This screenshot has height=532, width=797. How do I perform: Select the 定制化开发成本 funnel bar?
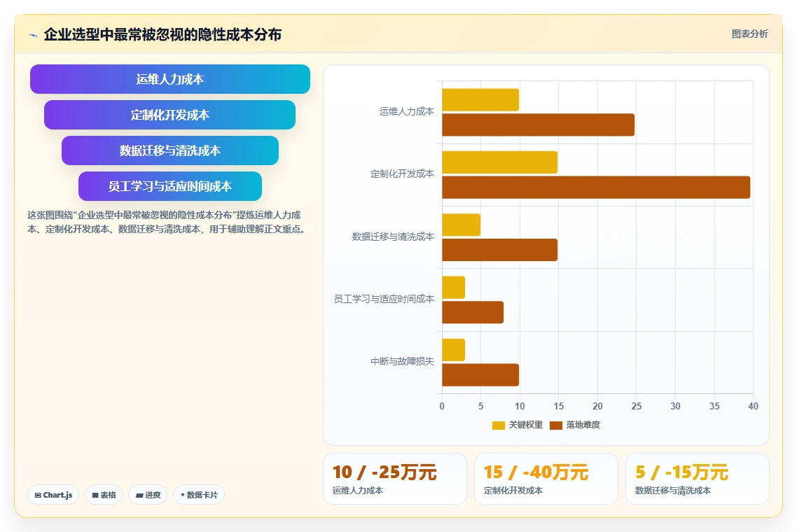(x=169, y=115)
